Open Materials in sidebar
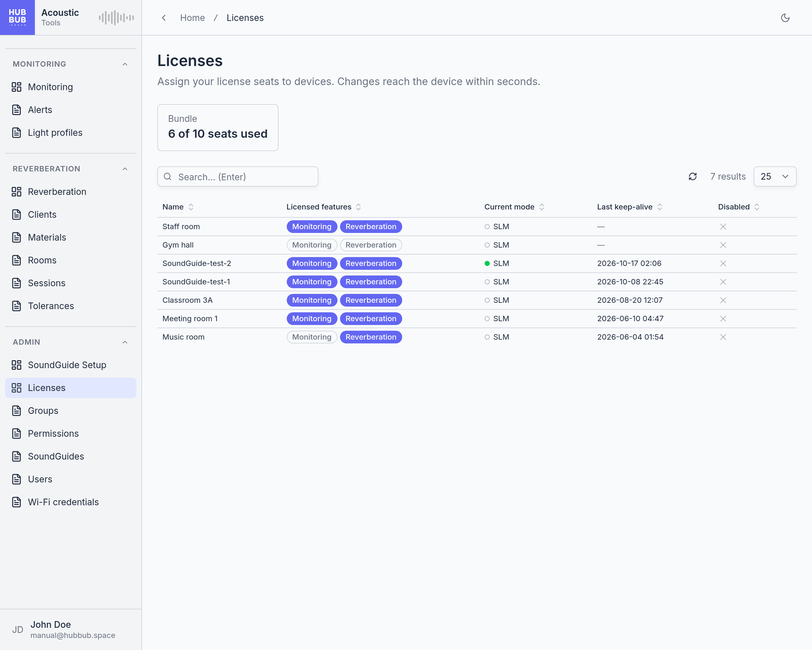Viewport: 812px width, 650px height. click(70, 237)
